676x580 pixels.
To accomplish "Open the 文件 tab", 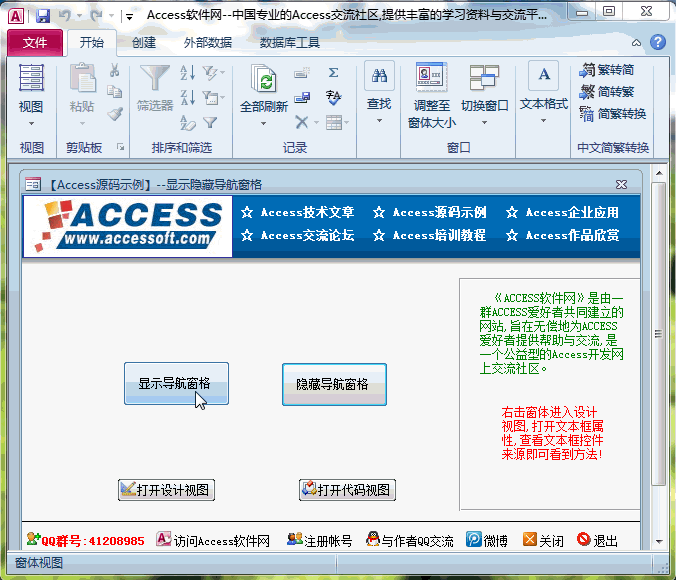I will [x=35, y=43].
